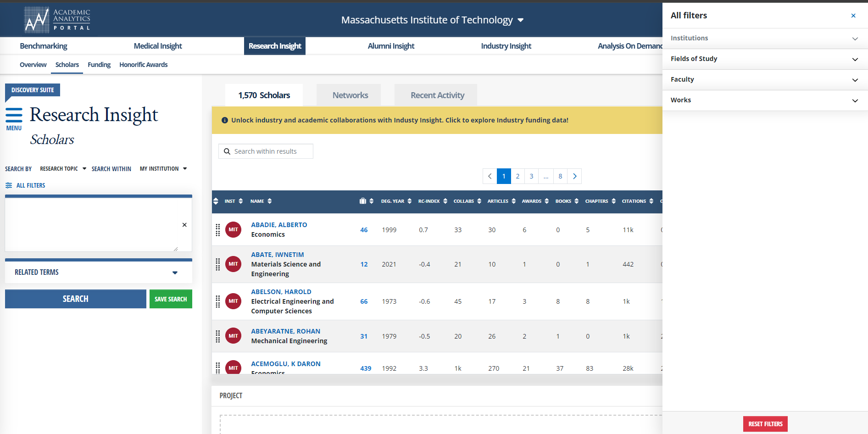
Task: Sort by RC-INDEX column
Action: click(433, 201)
